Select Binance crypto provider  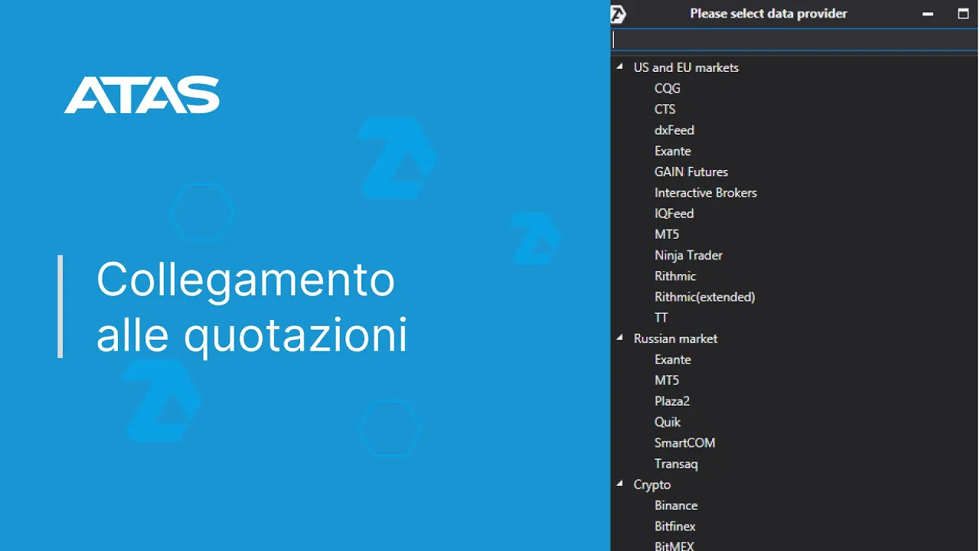click(676, 505)
